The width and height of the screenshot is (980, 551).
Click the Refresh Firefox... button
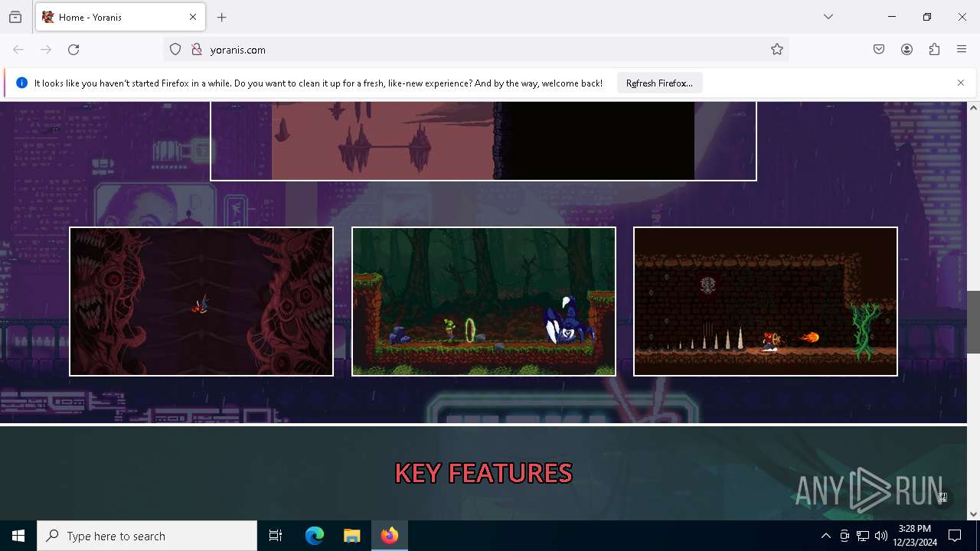pos(659,83)
